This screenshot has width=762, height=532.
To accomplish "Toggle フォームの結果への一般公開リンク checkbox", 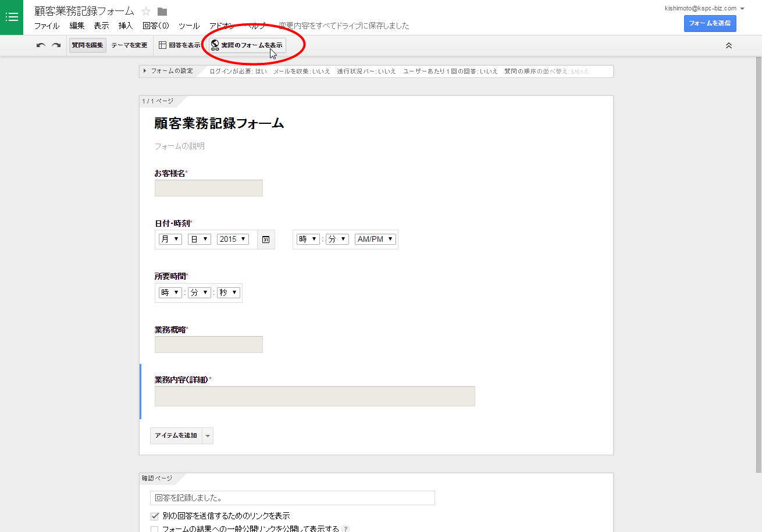I will click(155, 529).
